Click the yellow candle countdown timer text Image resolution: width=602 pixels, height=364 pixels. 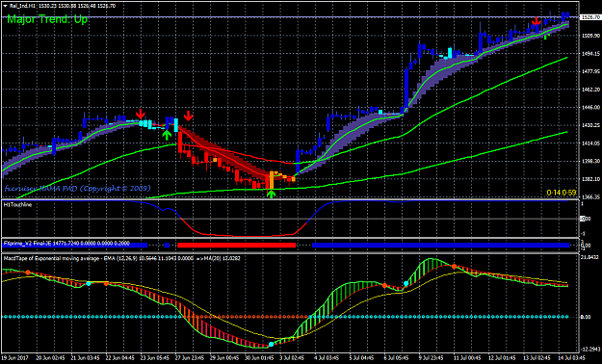(x=561, y=192)
